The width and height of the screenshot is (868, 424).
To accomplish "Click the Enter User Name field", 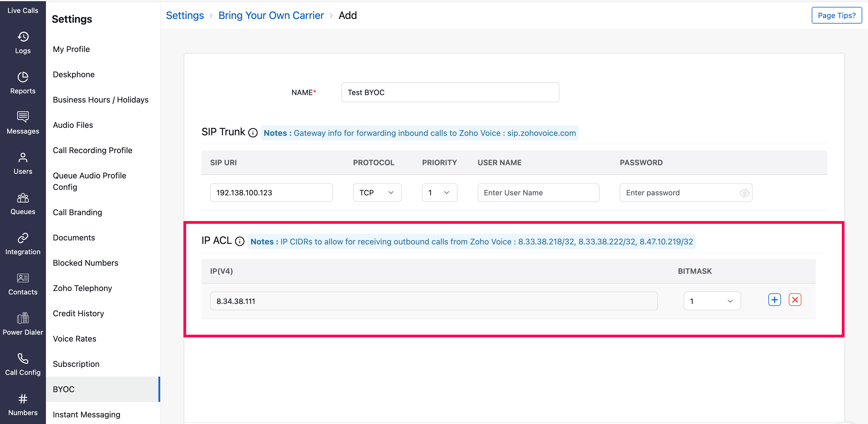I will pos(538,193).
